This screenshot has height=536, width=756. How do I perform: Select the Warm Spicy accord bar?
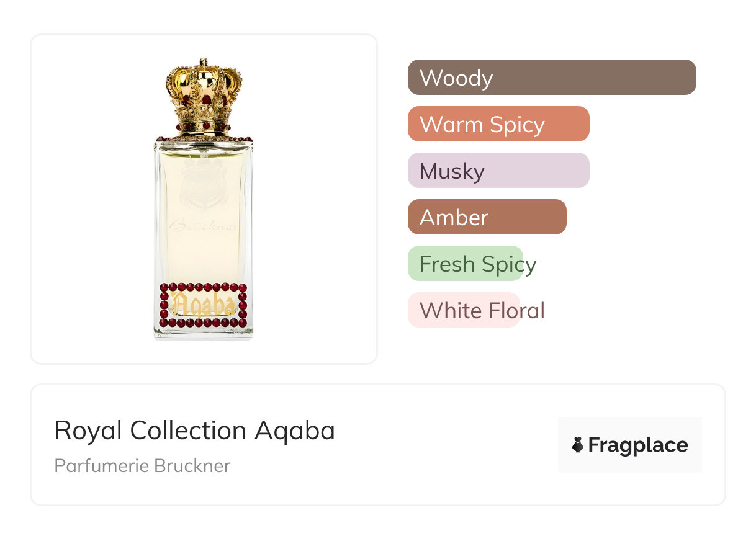[498, 124]
